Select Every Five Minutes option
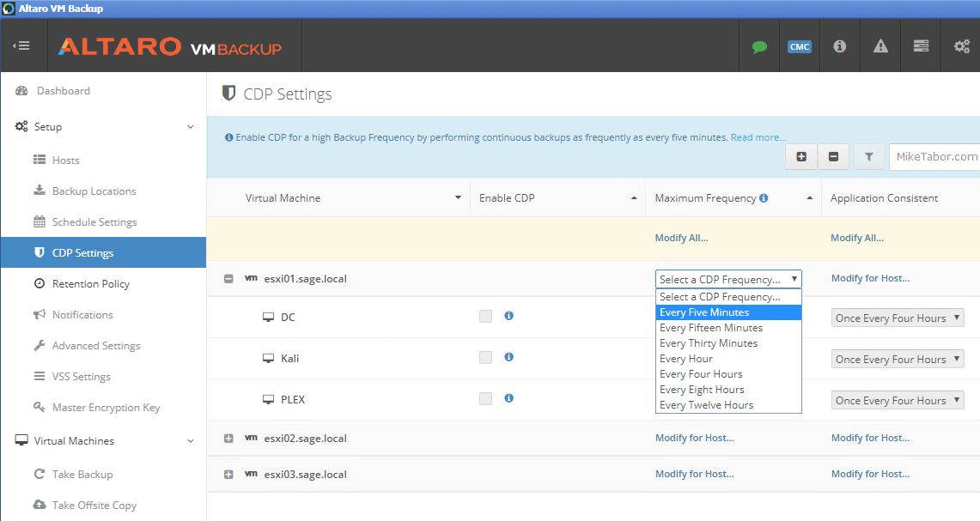 728,312
